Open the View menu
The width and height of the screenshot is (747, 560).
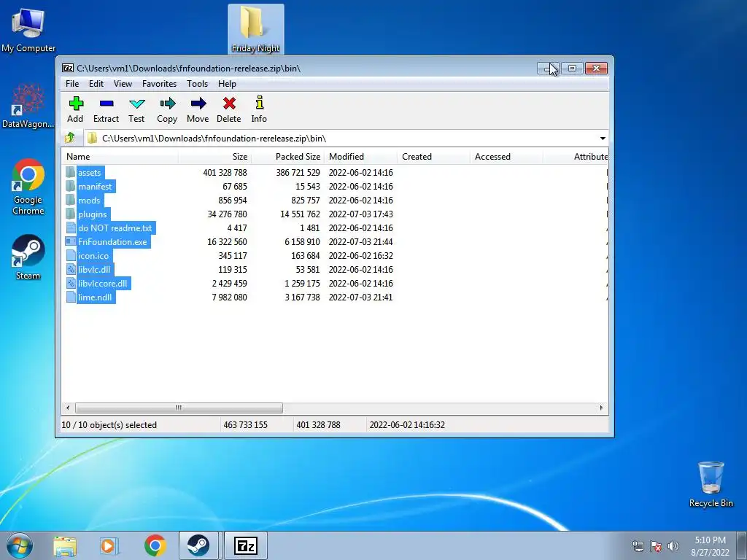tap(123, 84)
